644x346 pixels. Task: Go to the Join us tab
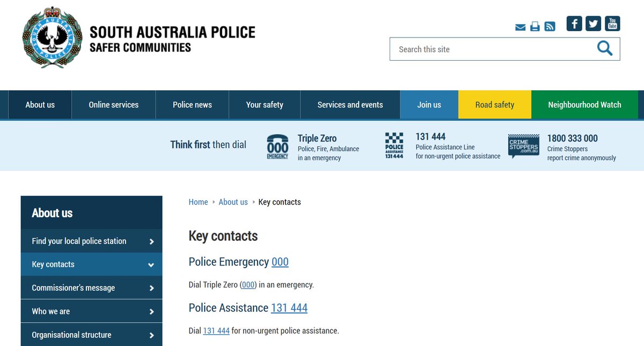tap(429, 105)
